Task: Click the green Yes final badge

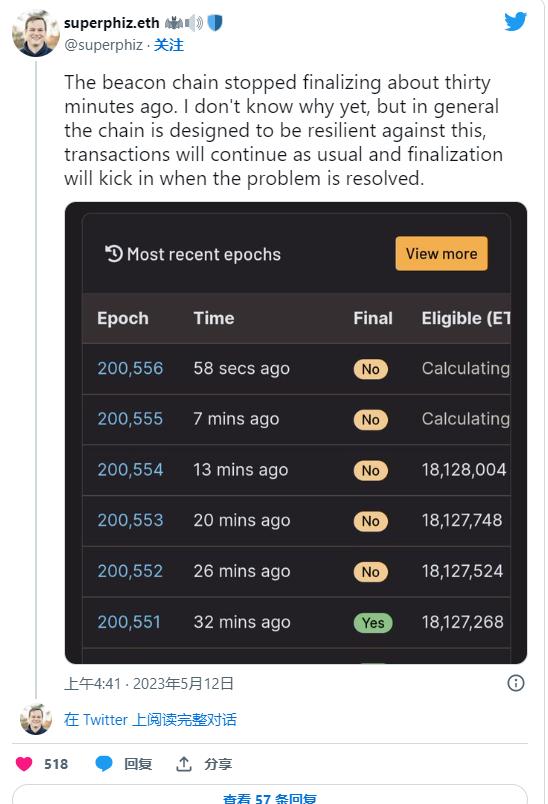Action: 373,622
